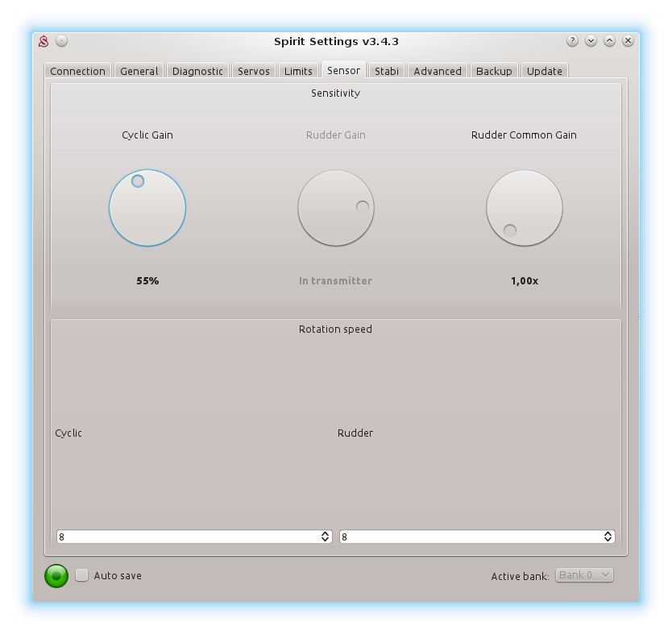Enable the Auto save checkbox
This screenshot has width=672, height=634.
coord(82,575)
